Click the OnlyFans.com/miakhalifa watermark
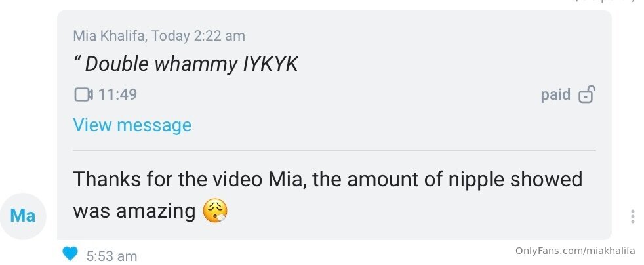The width and height of the screenshot is (644, 265). (x=575, y=250)
